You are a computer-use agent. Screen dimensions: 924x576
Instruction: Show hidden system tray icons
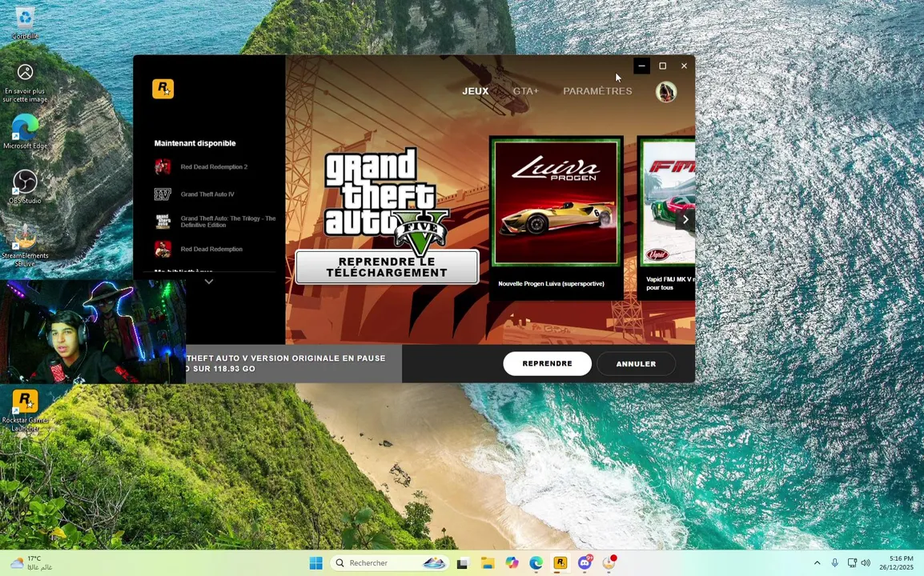point(817,563)
